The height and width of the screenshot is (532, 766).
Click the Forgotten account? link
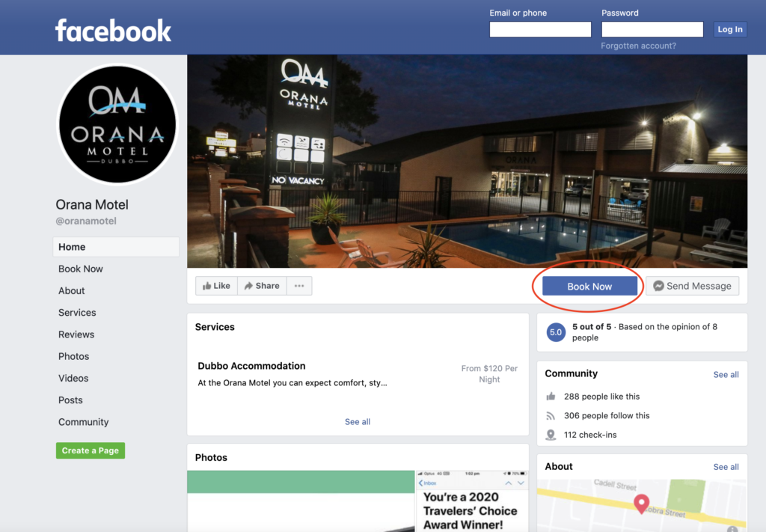pos(639,46)
